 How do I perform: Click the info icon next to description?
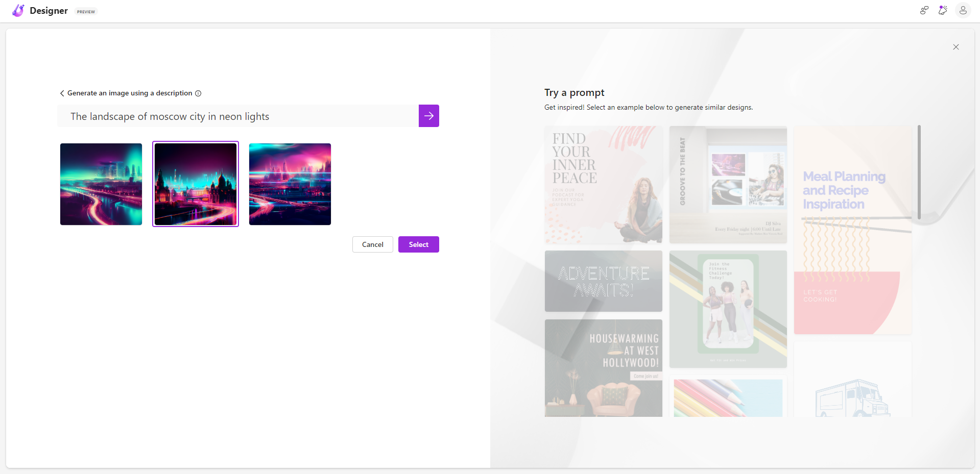coord(198,93)
